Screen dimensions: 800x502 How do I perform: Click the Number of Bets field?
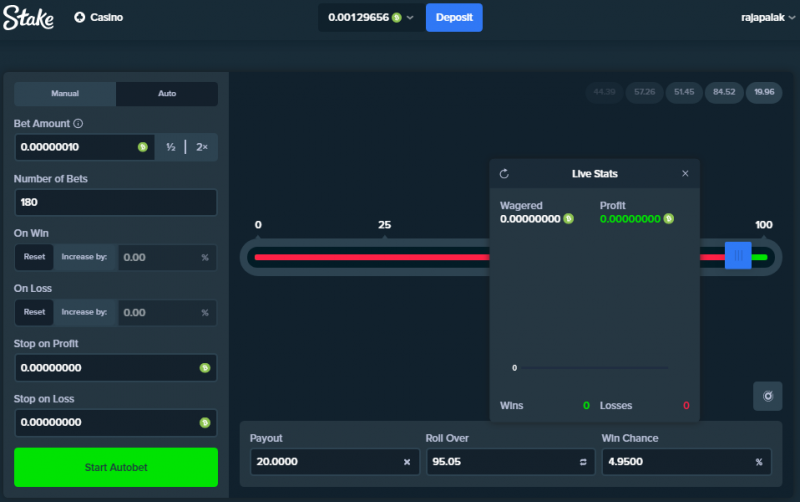[x=116, y=202]
